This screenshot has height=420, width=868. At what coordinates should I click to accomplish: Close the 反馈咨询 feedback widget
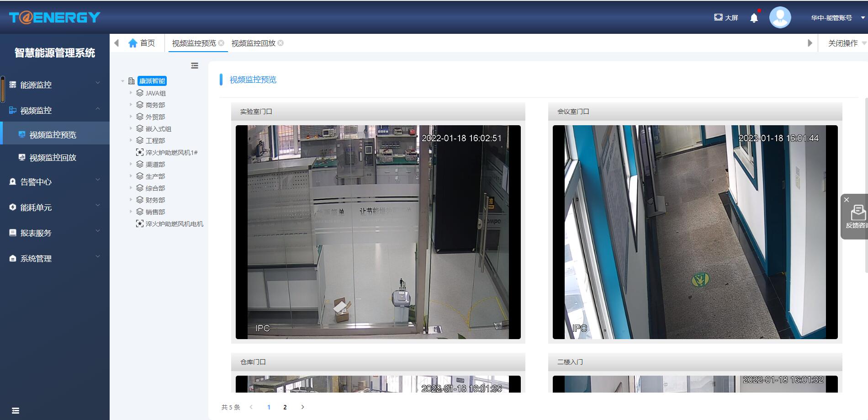[x=847, y=200]
